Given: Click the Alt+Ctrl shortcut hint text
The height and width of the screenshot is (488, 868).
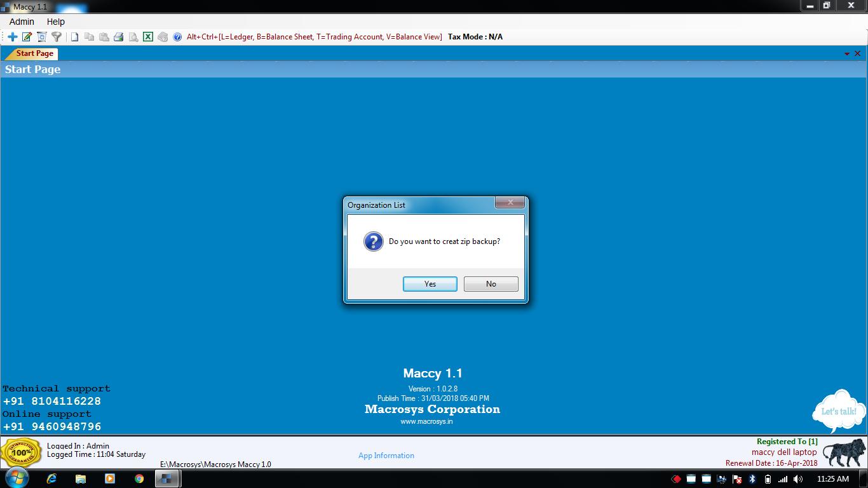Looking at the screenshot, I should (314, 37).
